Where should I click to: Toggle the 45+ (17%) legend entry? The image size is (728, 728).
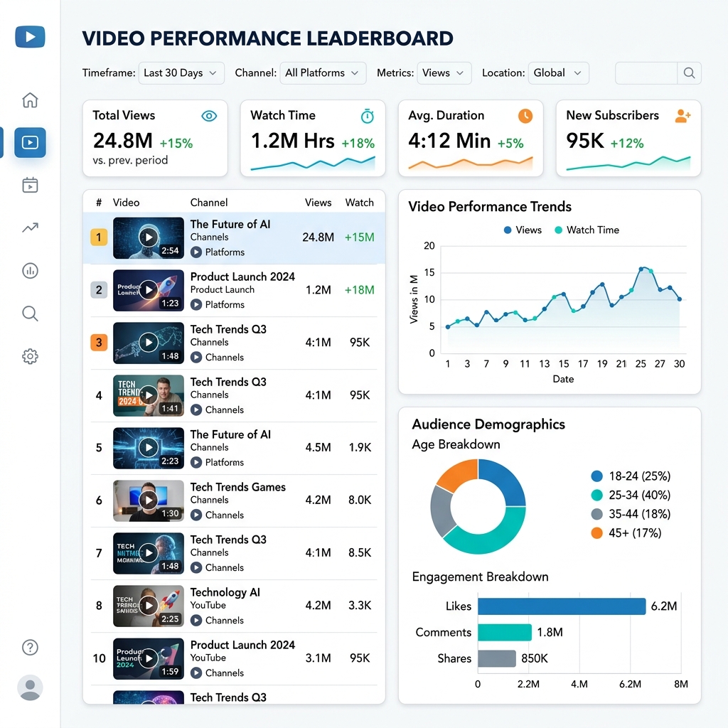pyautogui.click(x=626, y=533)
